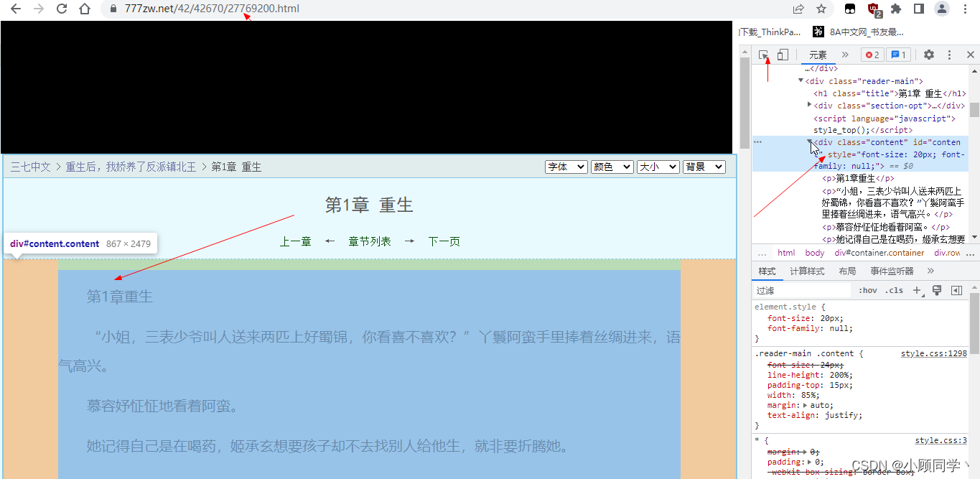Toggle :hov element state panel
Viewport: 980px width, 479px height.
coord(868,290)
